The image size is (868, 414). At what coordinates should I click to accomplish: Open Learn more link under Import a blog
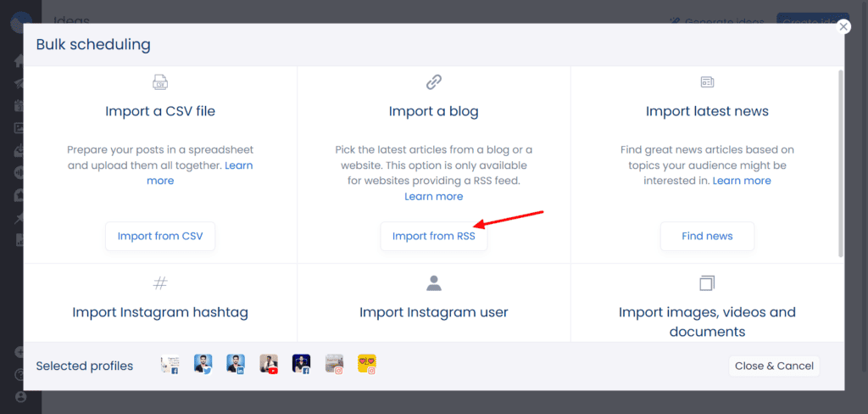pyautogui.click(x=433, y=196)
